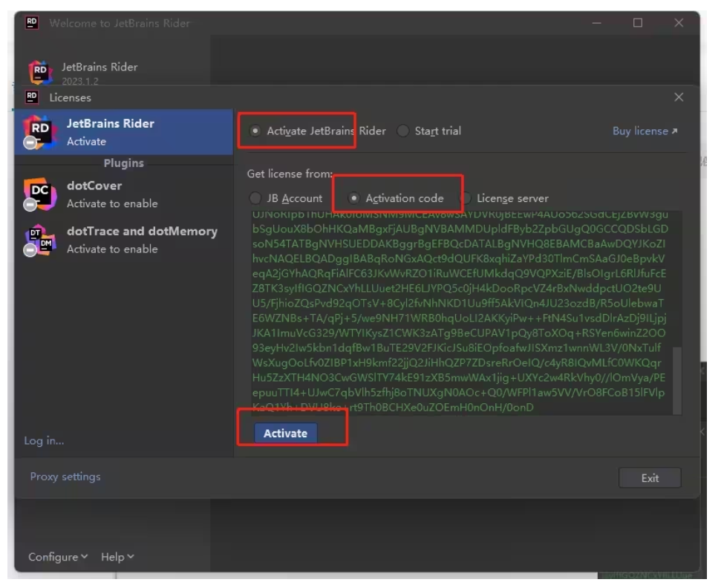
Task: Click the Exit button
Action: point(650,478)
